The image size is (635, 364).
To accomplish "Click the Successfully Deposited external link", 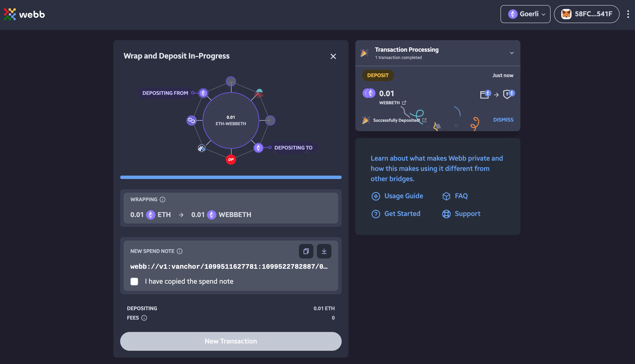I will [x=424, y=120].
